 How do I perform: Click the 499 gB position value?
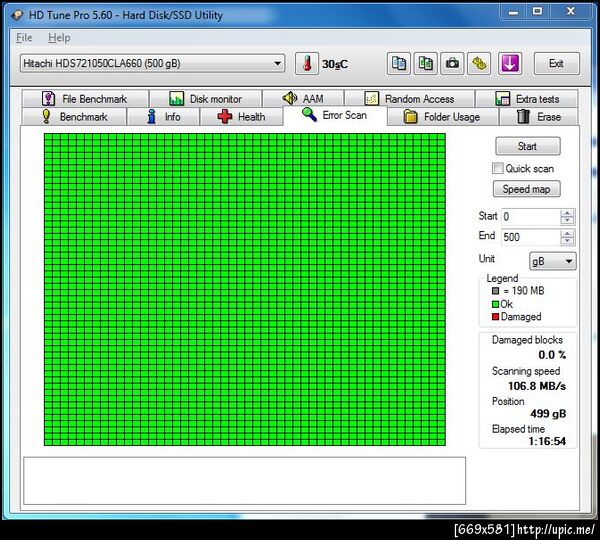tap(548, 413)
